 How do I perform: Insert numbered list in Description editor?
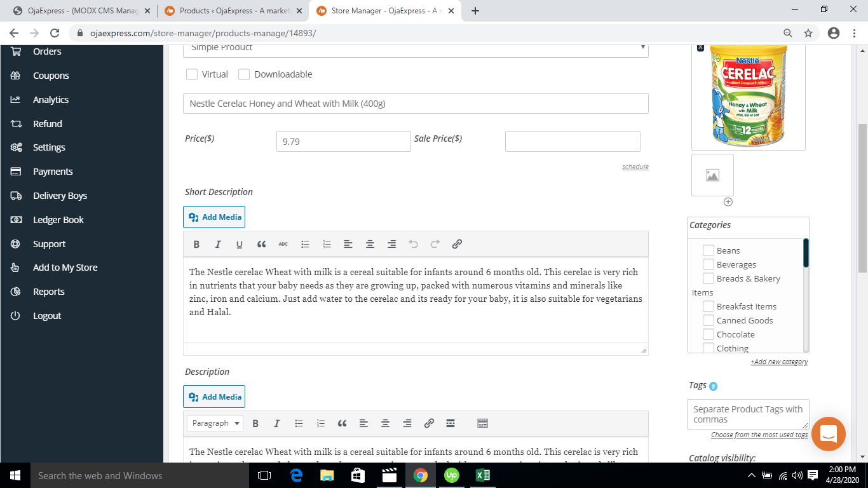point(320,423)
